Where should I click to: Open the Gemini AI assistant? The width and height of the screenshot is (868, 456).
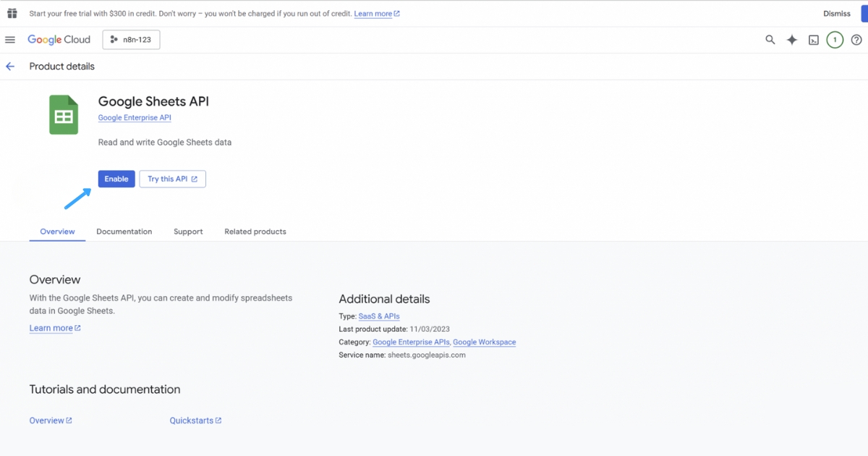pos(791,40)
